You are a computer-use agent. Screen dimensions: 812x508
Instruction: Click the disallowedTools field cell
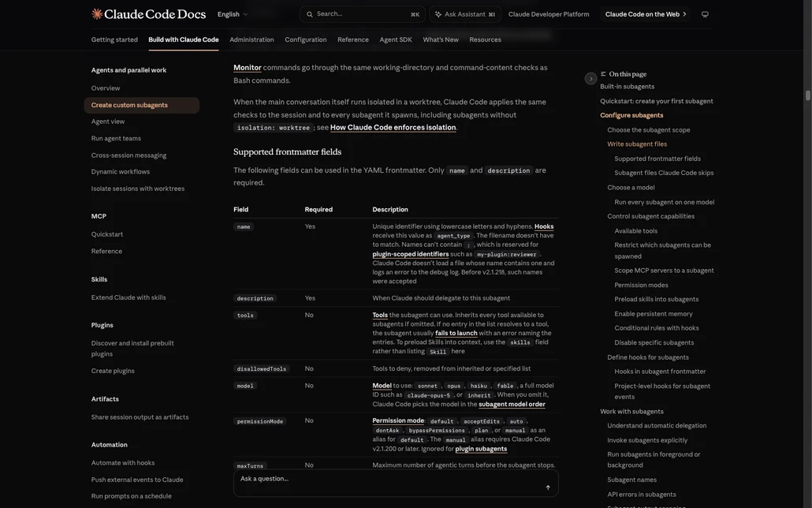[262, 369]
